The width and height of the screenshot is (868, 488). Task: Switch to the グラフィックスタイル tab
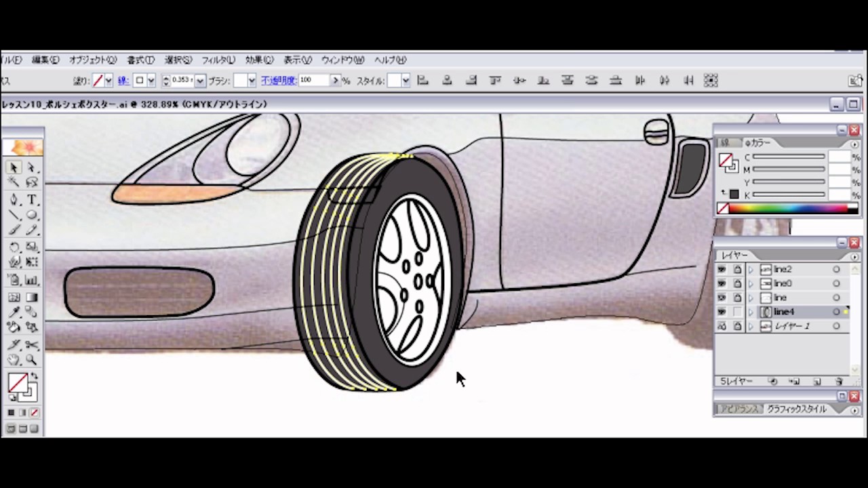pos(796,409)
